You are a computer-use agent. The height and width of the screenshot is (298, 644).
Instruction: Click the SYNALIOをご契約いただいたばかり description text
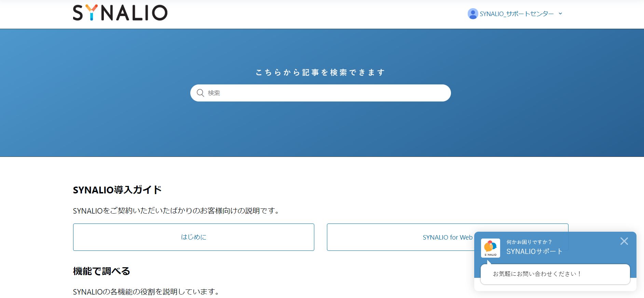click(177, 211)
